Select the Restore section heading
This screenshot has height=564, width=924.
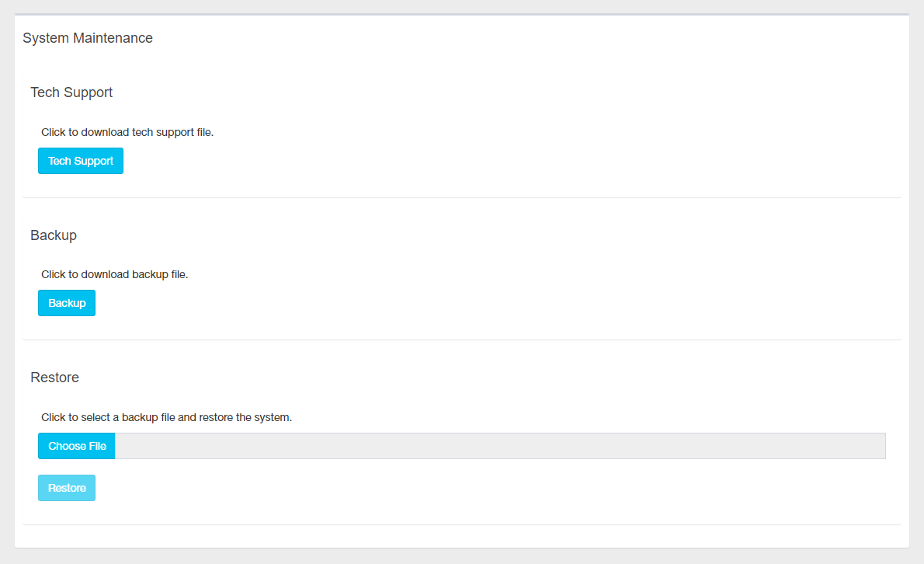click(55, 378)
